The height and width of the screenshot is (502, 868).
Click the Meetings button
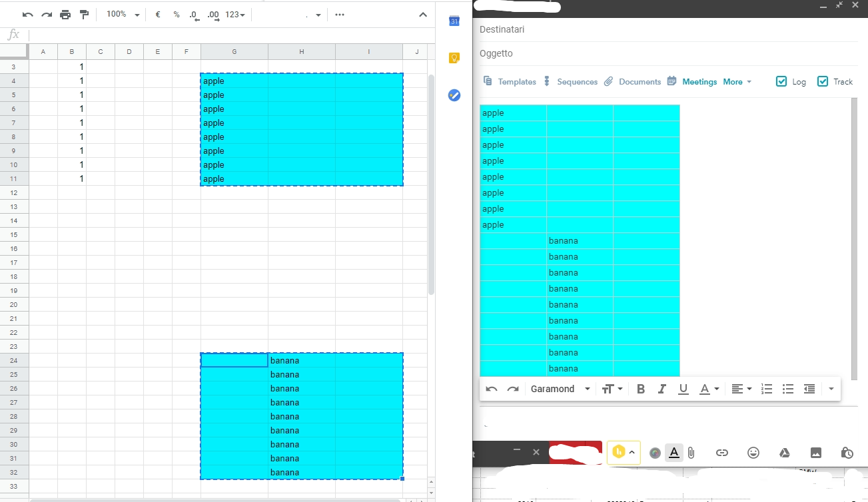pyautogui.click(x=699, y=81)
